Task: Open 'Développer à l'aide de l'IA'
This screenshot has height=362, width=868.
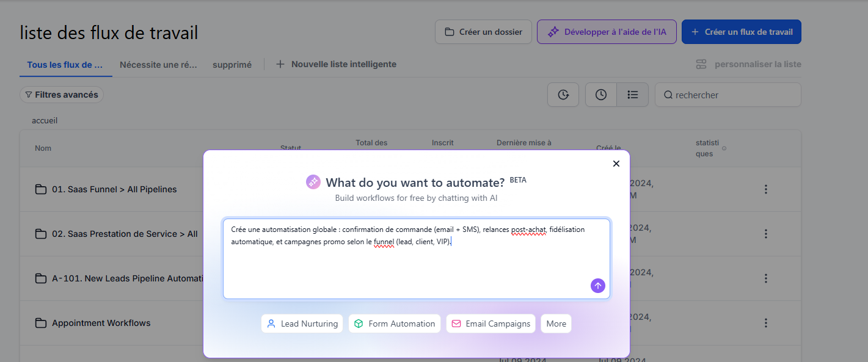Action: [x=607, y=32]
